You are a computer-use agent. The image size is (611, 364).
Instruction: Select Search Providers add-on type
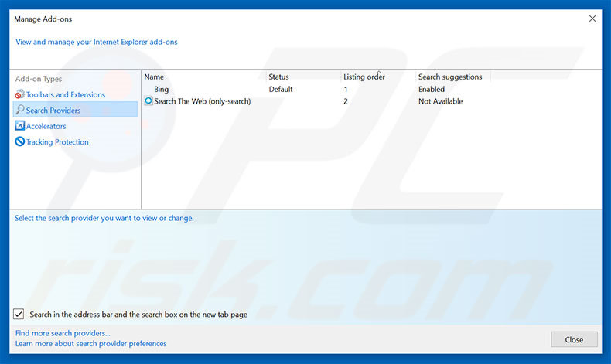point(75,110)
